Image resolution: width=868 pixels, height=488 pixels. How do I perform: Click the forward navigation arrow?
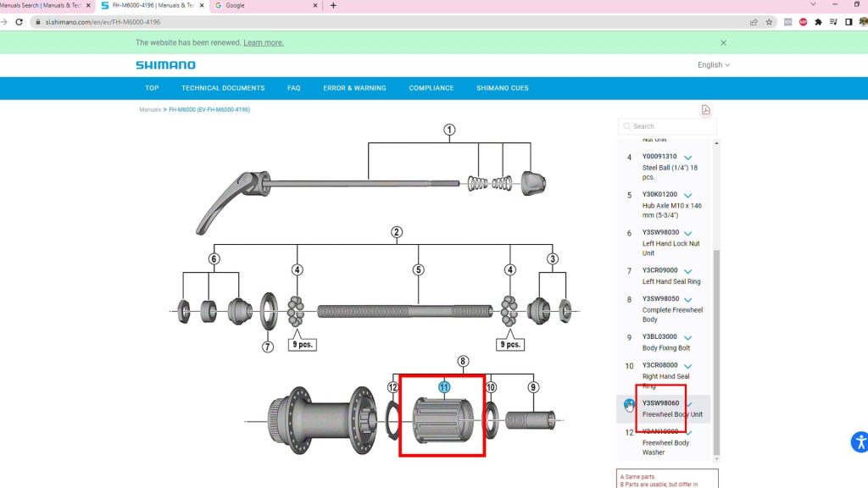click(4, 22)
